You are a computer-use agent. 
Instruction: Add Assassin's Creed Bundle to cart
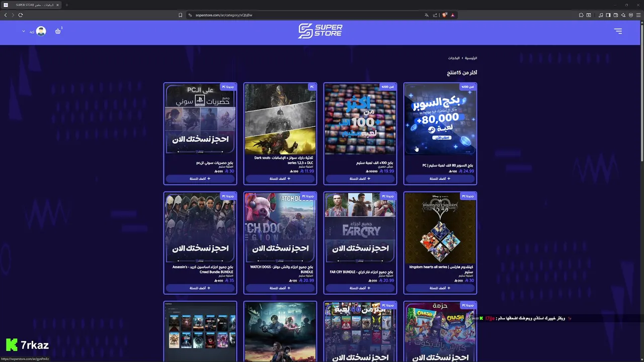tap(200, 288)
